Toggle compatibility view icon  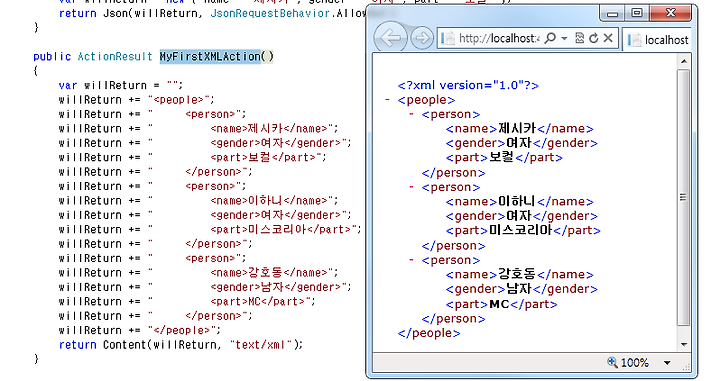coord(579,38)
